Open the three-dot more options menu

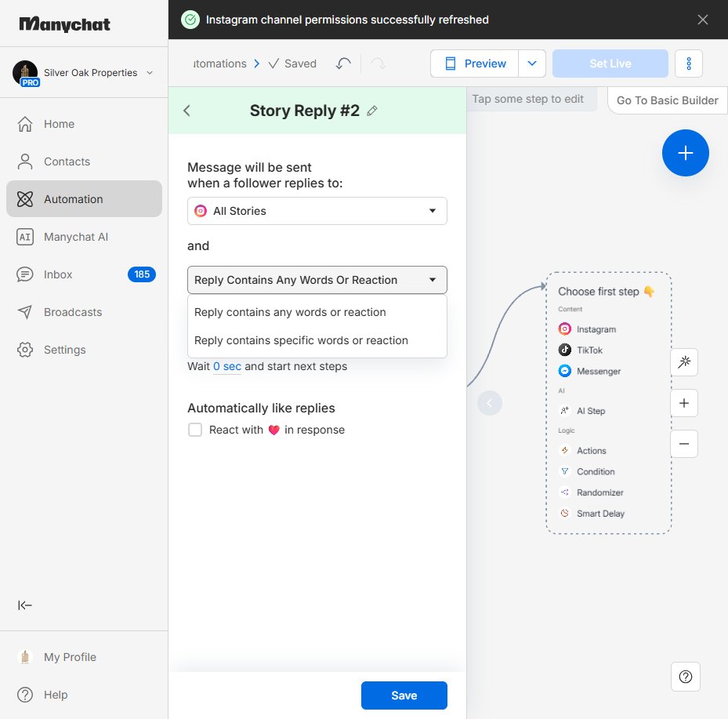[689, 64]
